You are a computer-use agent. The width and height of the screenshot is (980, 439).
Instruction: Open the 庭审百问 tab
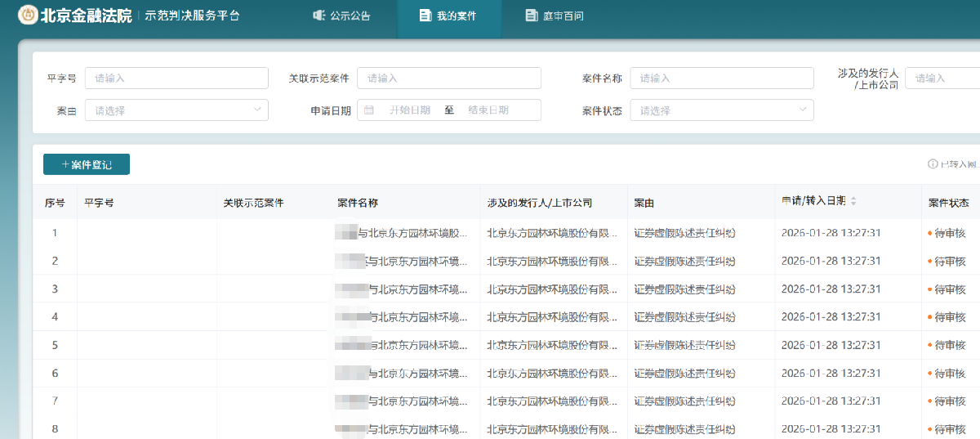pos(554,16)
